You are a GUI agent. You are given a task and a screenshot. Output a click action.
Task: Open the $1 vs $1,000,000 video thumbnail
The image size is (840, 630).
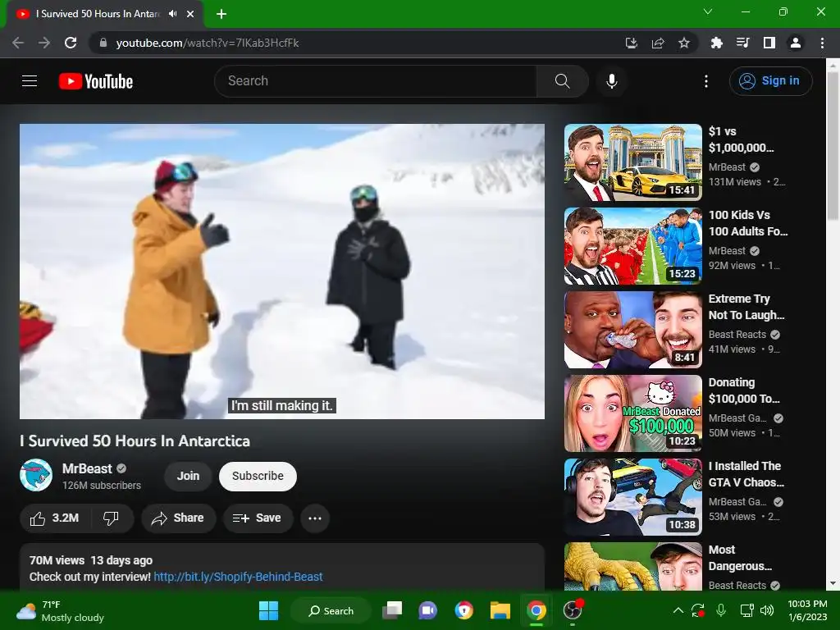(x=632, y=162)
